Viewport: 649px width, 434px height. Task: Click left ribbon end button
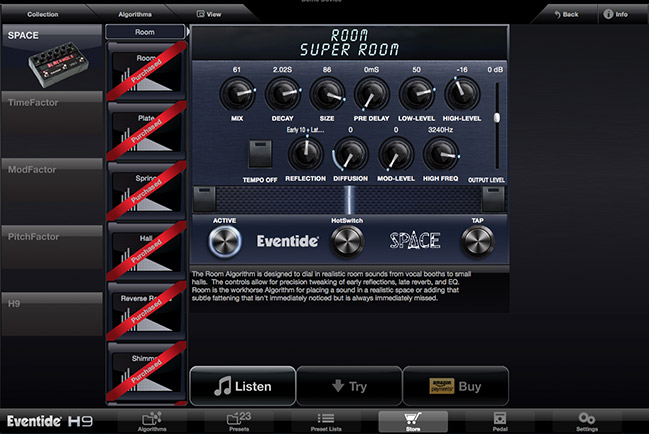point(204,199)
